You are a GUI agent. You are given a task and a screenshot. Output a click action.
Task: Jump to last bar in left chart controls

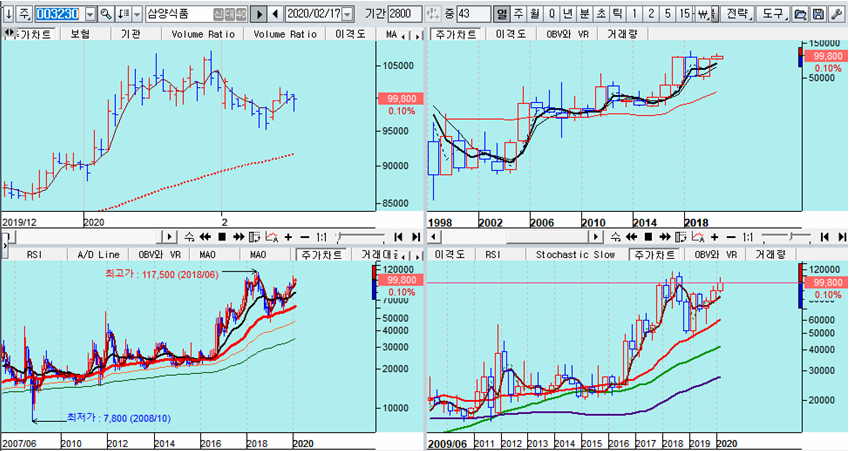415,237
